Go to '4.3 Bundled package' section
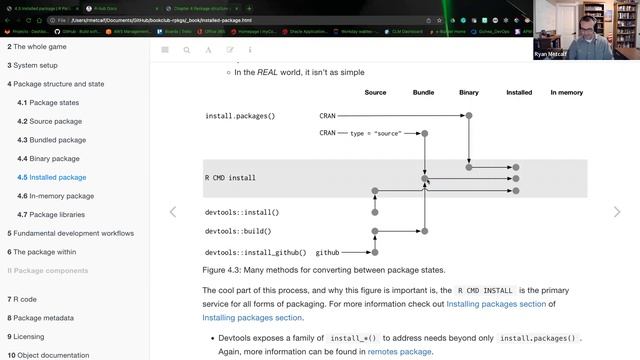 (51, 140)
